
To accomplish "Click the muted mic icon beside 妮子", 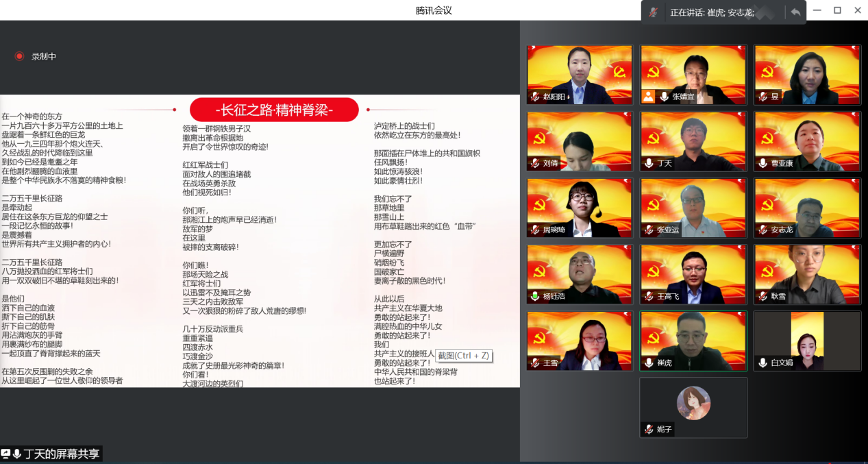I will point(648,429).
